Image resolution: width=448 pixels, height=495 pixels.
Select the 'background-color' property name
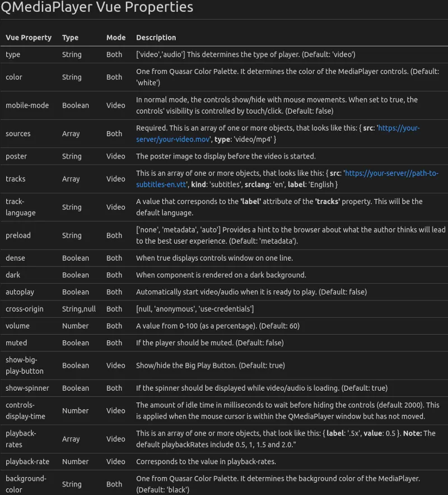tap(26, 484)
